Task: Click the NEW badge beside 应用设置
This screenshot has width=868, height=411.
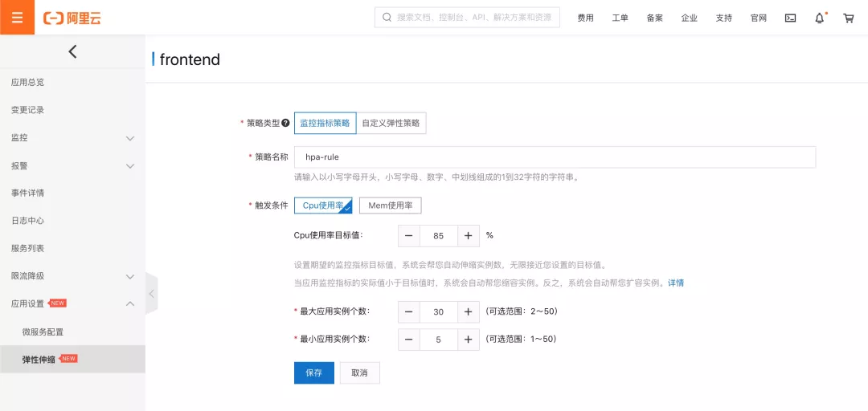Action: [57, 303]
